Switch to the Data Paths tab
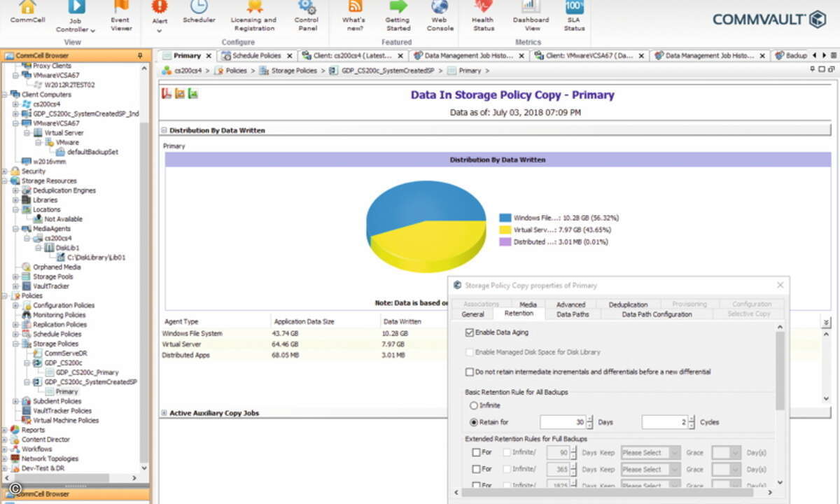This screenshot has height=504, width=840. [573, 314]
